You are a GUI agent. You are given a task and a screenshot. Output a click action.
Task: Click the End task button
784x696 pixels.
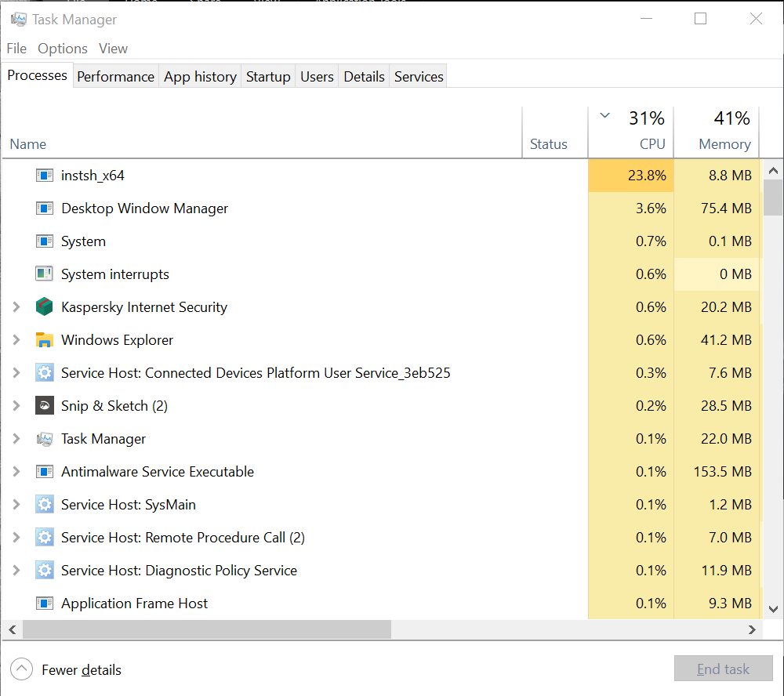point(723,669)
